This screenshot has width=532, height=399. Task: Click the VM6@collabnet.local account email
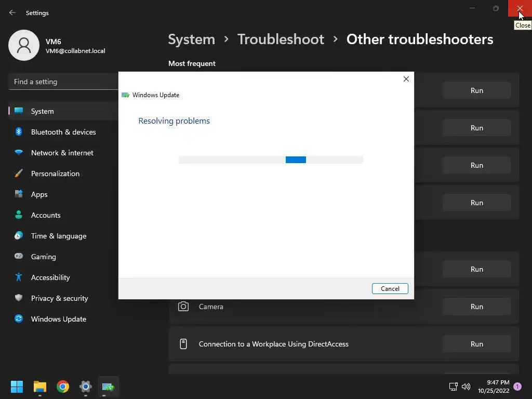75,51
